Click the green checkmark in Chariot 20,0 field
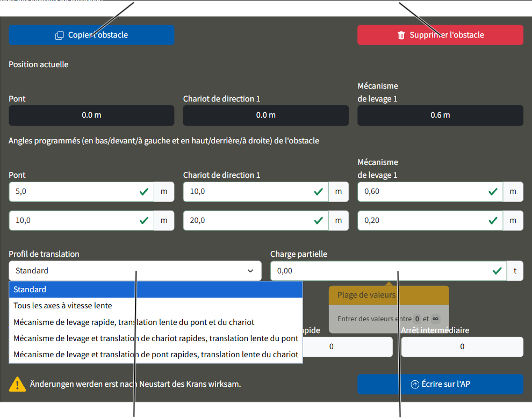The image size is (532, 419). click(x=319, y=221)
